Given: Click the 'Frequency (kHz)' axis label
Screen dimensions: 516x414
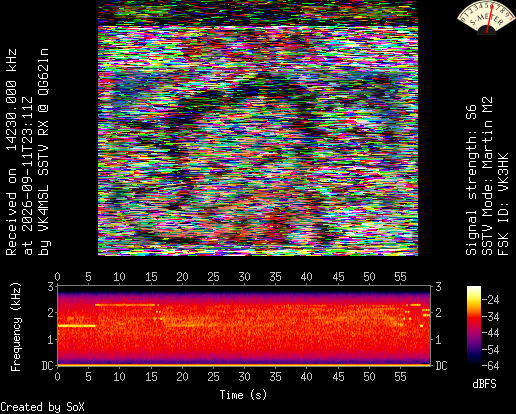Looking at the screenshot, I should tap(15, 327).
